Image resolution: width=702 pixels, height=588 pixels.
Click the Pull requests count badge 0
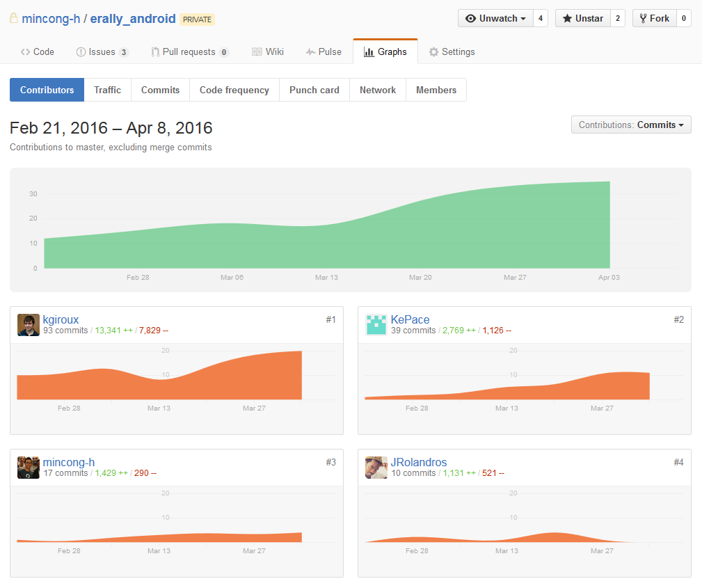pyautogui.click(x=224, y=52)
